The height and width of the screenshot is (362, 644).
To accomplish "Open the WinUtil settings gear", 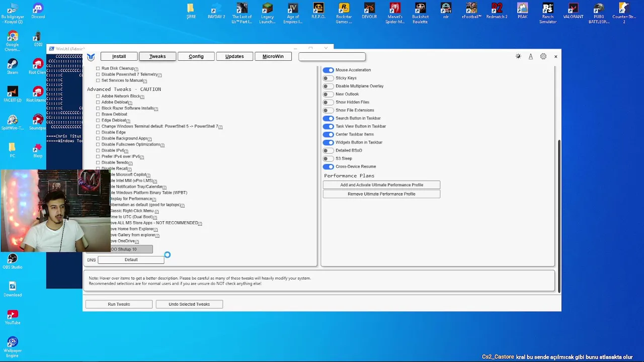I will point(543,56).
